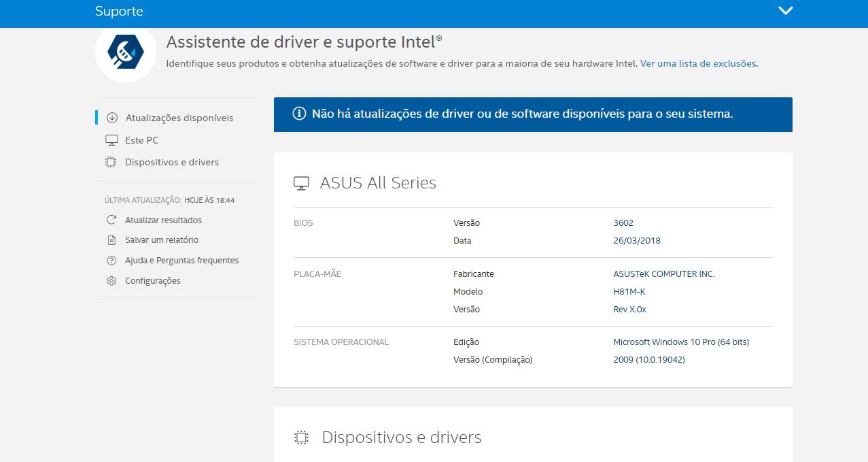Select Atualizações disponíveis in sidebar
868x462 pixels.
point(179,118)
